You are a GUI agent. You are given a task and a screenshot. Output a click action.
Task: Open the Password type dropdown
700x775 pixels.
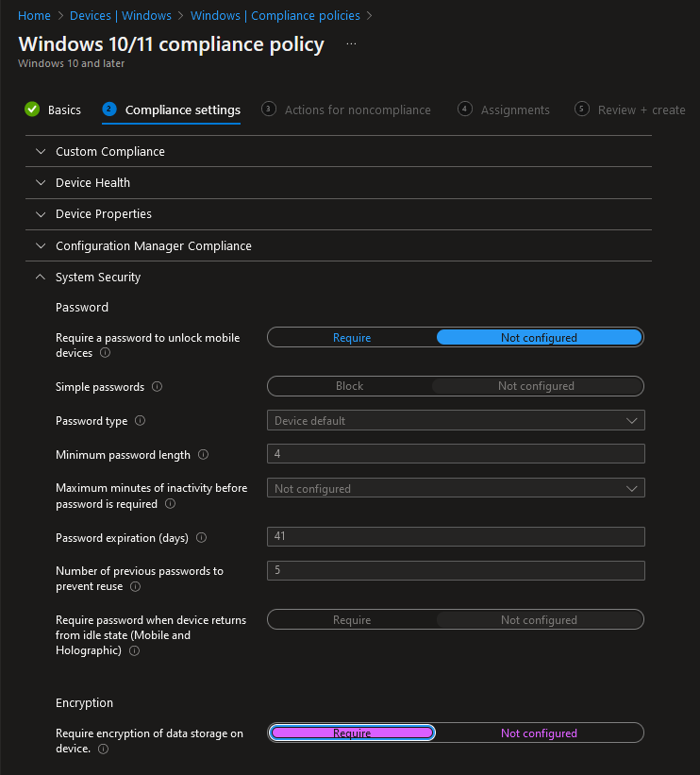(x=456, y=421)
